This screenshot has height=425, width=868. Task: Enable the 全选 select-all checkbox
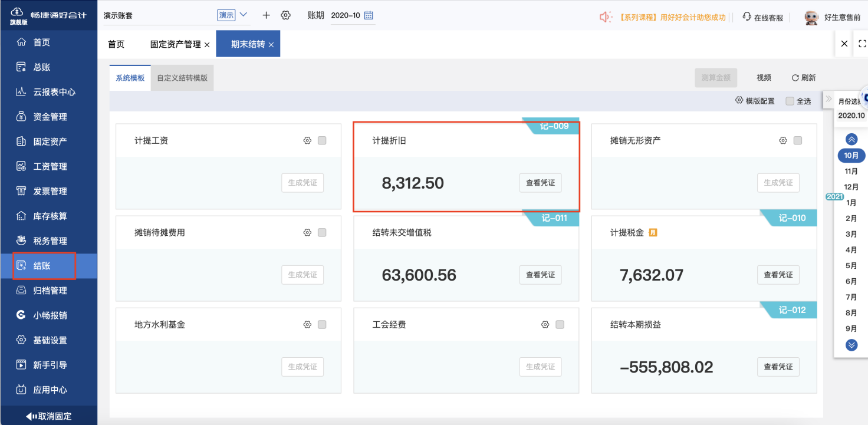[790, 101]
